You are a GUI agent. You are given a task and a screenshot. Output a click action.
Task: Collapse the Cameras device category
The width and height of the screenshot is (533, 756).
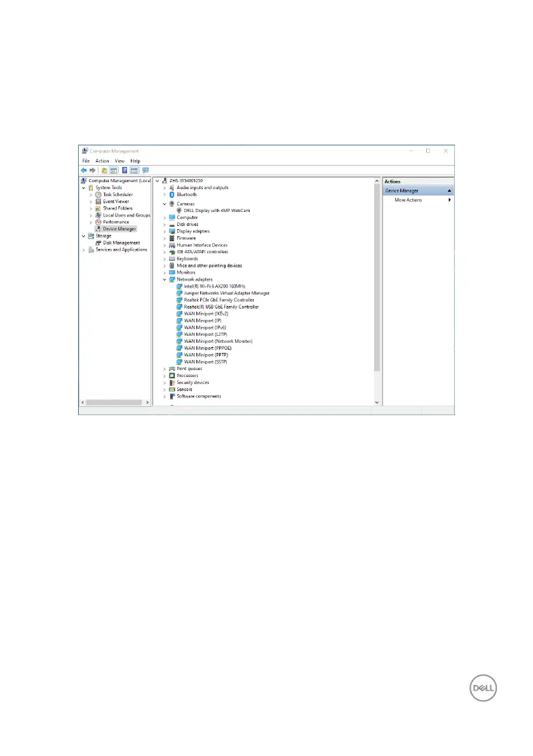165,204
